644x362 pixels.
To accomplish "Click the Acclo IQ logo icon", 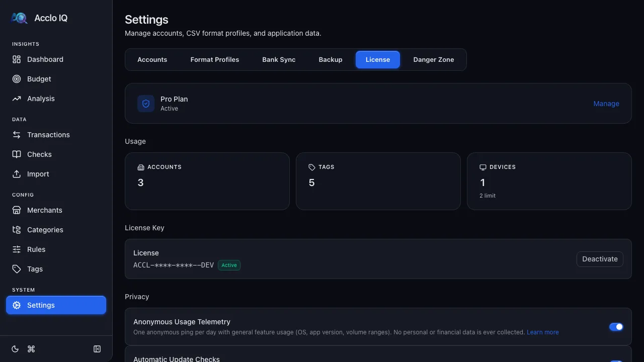I will (x=19, y=18).
